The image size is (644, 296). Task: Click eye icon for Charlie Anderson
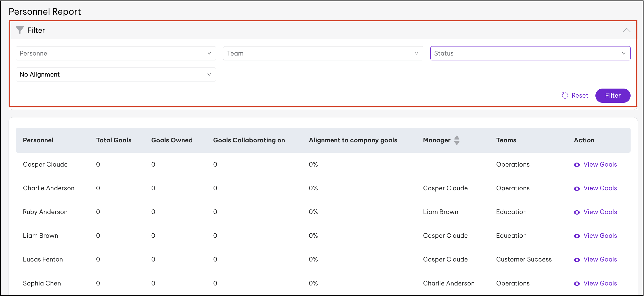577,189
